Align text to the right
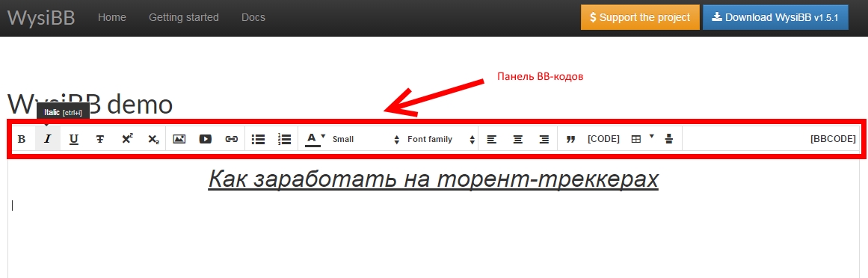868x278 pixels. (x=544, y=139)
